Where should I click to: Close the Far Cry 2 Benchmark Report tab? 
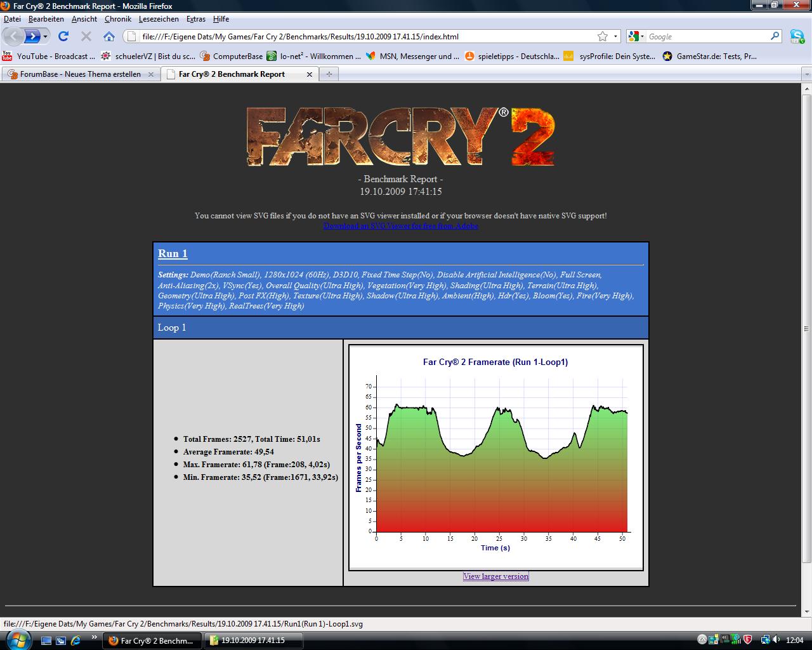(x=310, y=74)
